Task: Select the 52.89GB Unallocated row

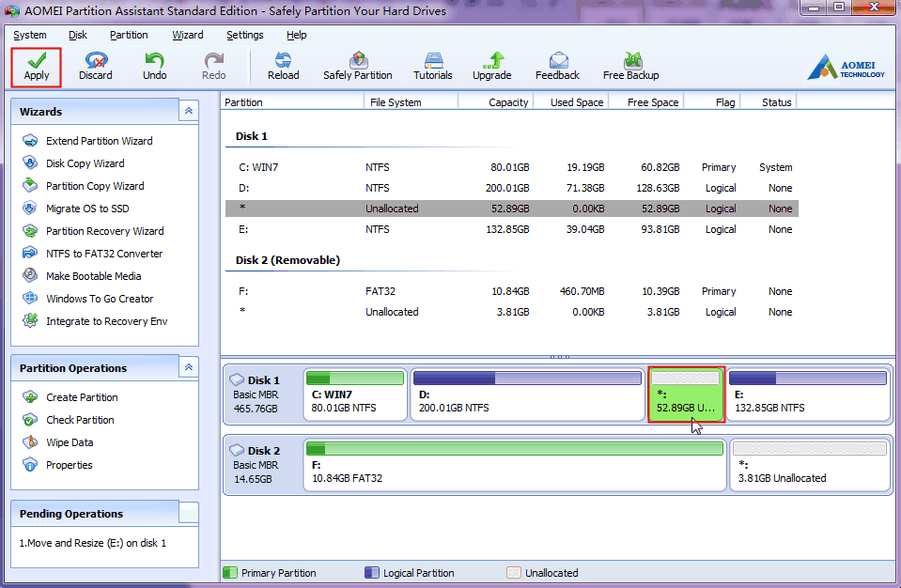Action: (x=512, y=209)
